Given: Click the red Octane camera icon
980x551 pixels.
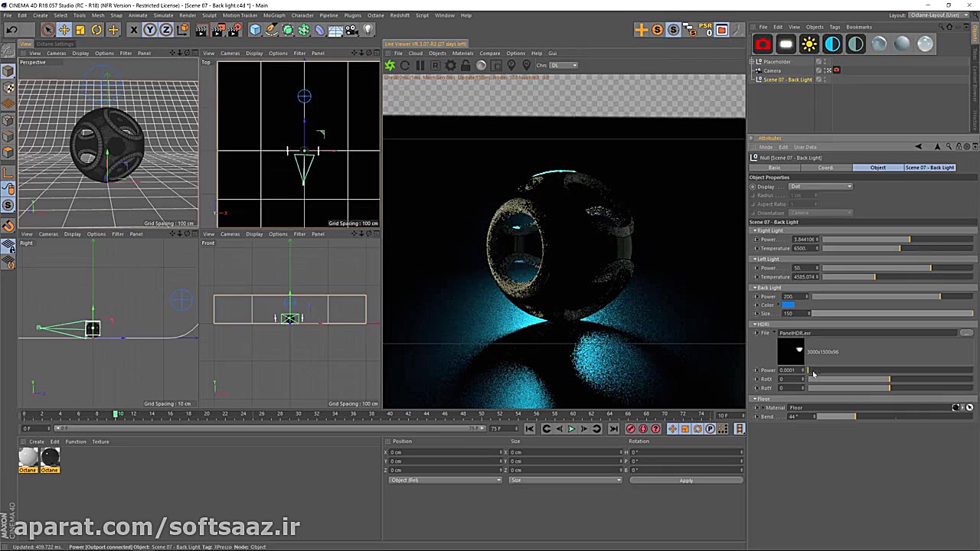Looking at the screenshot, I should click(x=763, y=44).
